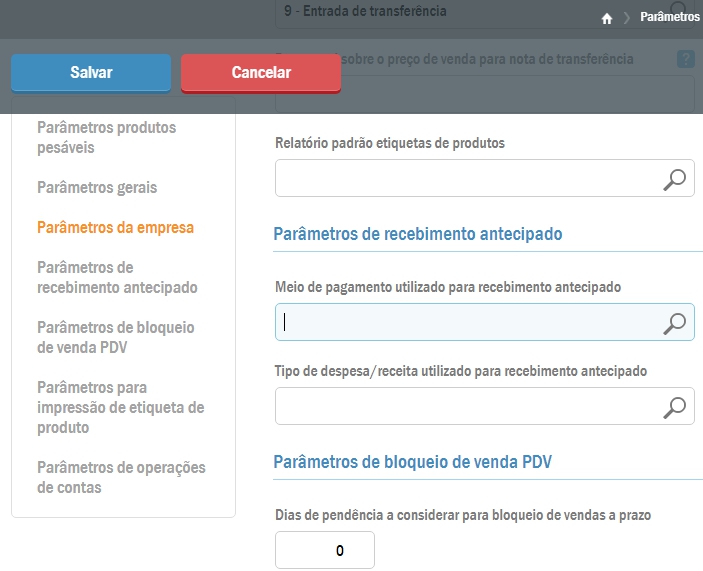Viewport: 703px width, 571px height.
Task: Click the search icon for Meio de pagamento
Action: (675, 322)
